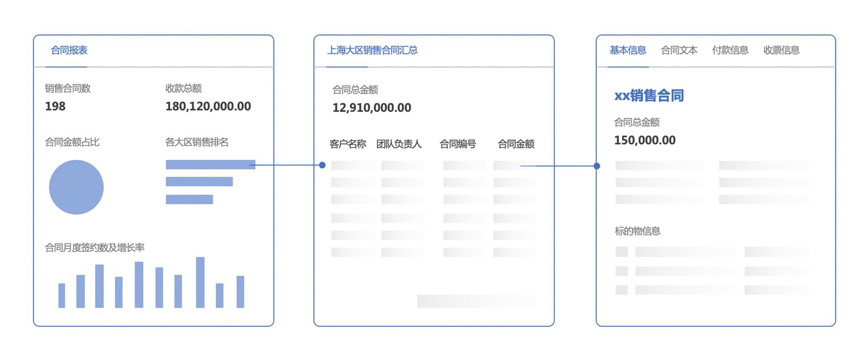Select the 合同报表 tab
Screen dimensions: 868x360
69,50
